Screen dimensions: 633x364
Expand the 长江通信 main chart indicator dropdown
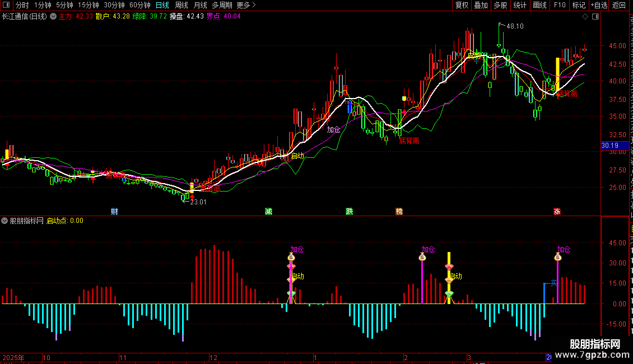(x=53, y=16)
